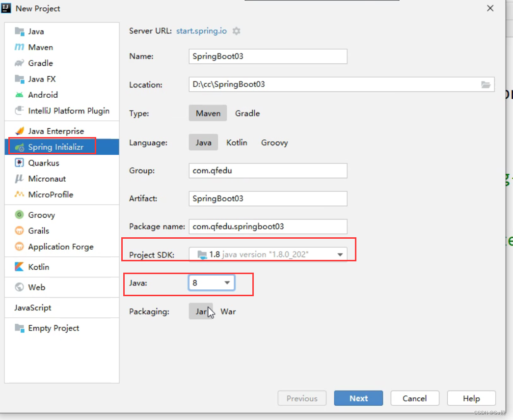Screen dimensions: 513x420
Task: Select Application Forge entry
Action: (x=62, y=247)
